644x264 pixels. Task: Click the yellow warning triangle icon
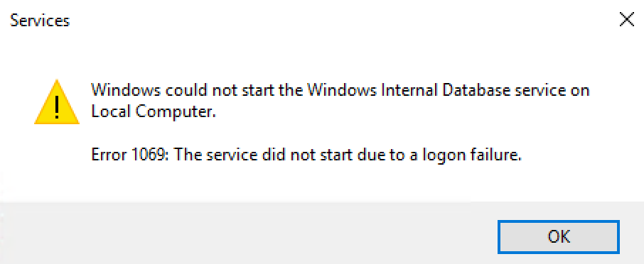(57, 102)
